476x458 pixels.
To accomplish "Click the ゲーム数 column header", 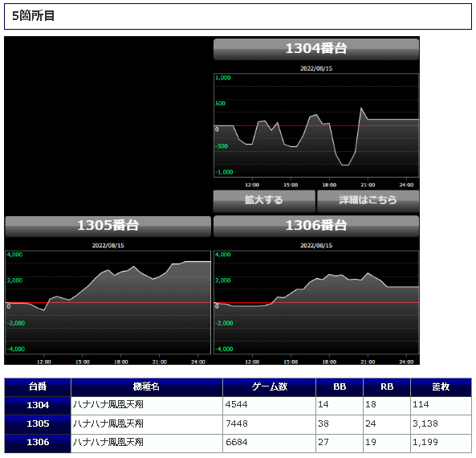I will [x=269, y=387].
